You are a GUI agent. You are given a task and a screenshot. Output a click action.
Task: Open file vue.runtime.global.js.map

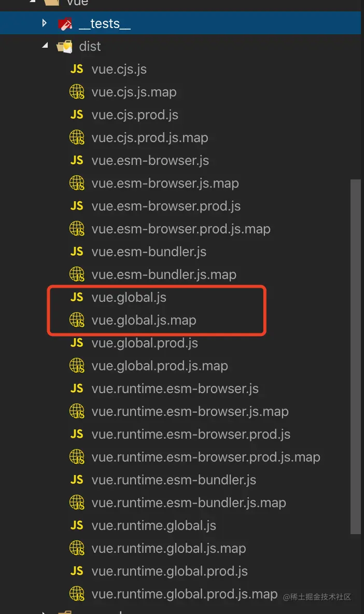click(x=169, y=549)
